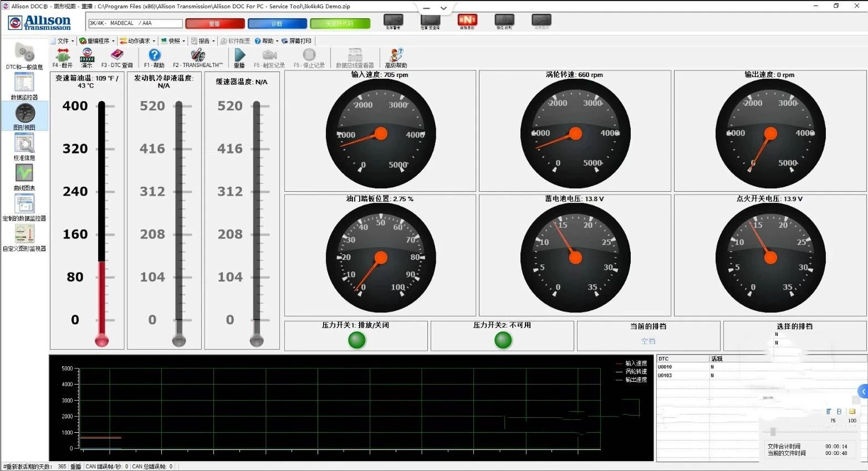This screenshot has width=868, height=471.
Task: Click 屏幕打印 menu item
Action: click(x=297, y=41)
